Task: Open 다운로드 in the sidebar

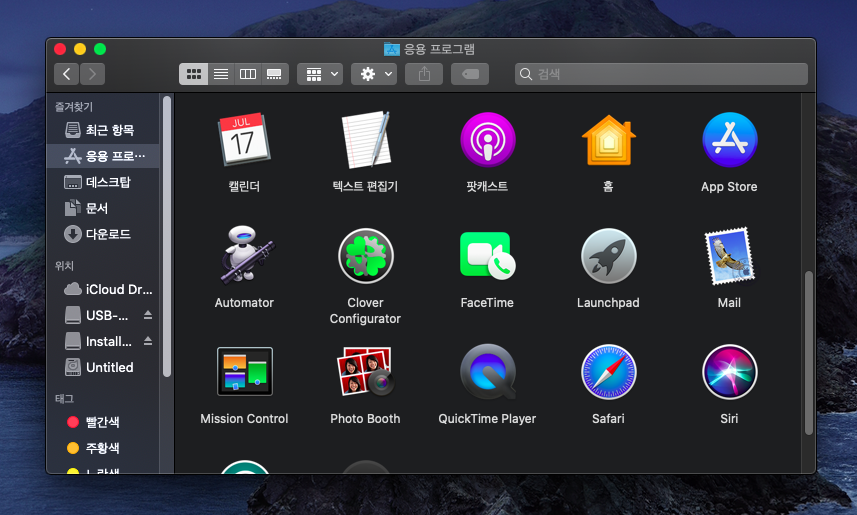Action: [104, 235]
